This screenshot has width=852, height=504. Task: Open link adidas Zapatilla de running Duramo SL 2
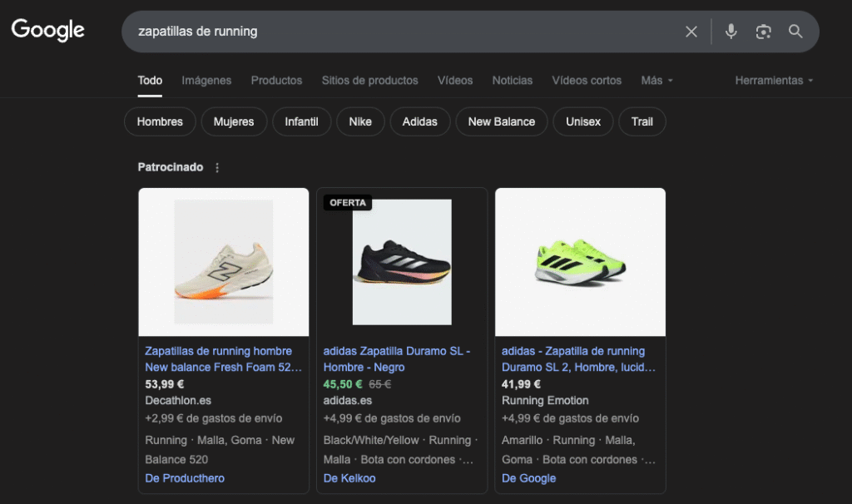[x=578, y=359]
